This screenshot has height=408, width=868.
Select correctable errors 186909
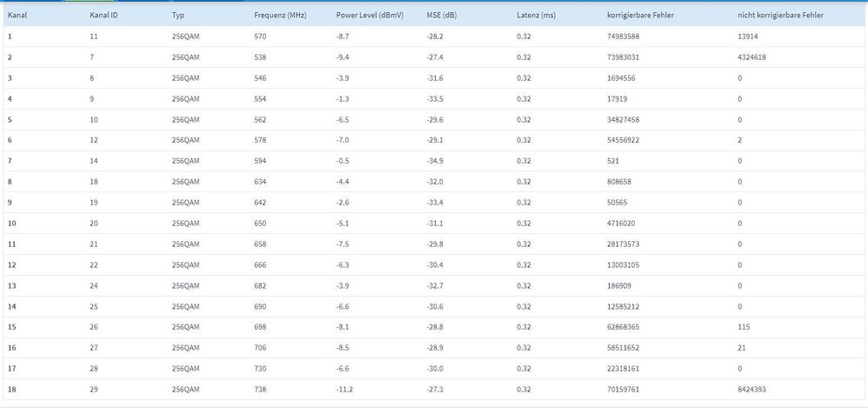pyautogui.click(x=619, y=285)
